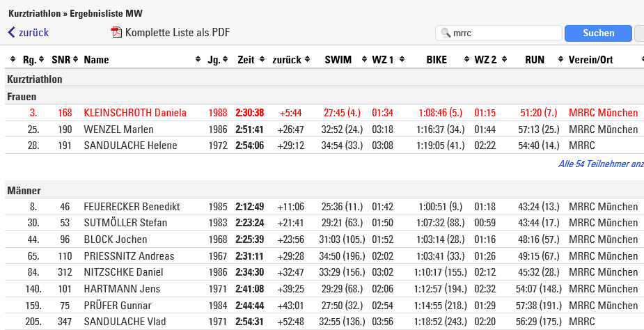Go back via the zurück link
The height and width of the screenshot is (330, 644).
tap(33, 33)
